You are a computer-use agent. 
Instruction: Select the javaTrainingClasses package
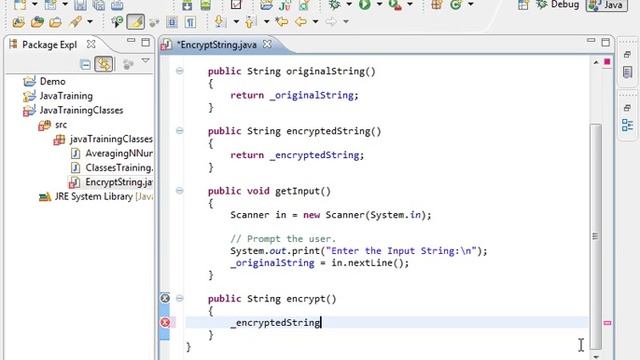pos(103,139)
